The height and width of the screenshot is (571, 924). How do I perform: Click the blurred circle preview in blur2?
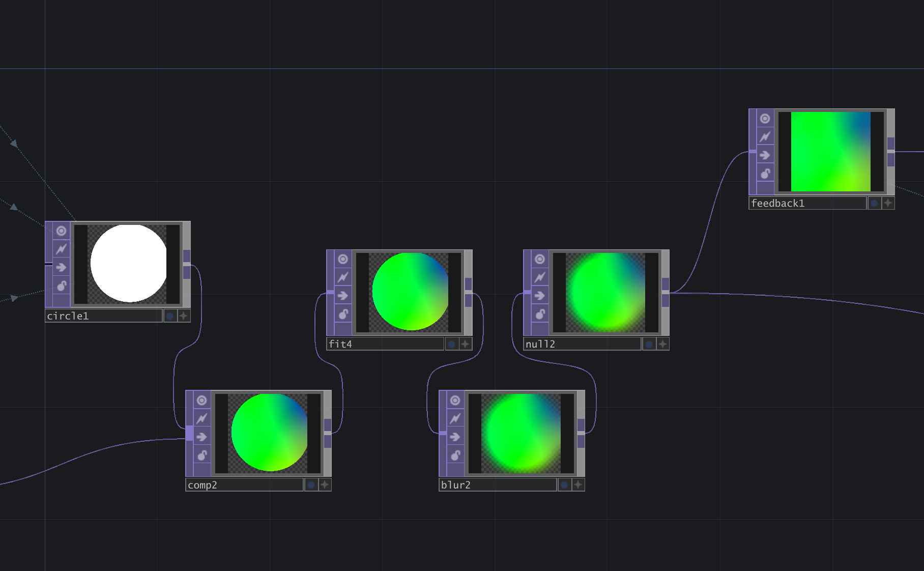pos(521,433)
